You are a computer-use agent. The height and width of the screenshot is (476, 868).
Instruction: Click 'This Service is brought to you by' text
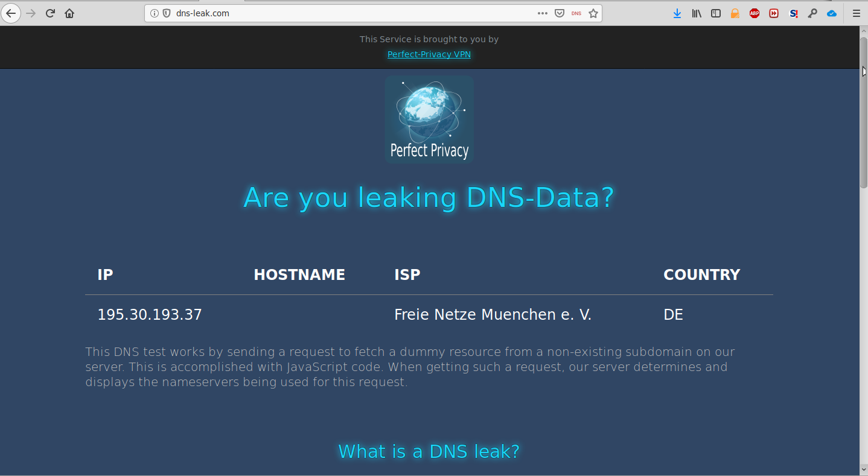pyautogui.click(x=429, y=39)
